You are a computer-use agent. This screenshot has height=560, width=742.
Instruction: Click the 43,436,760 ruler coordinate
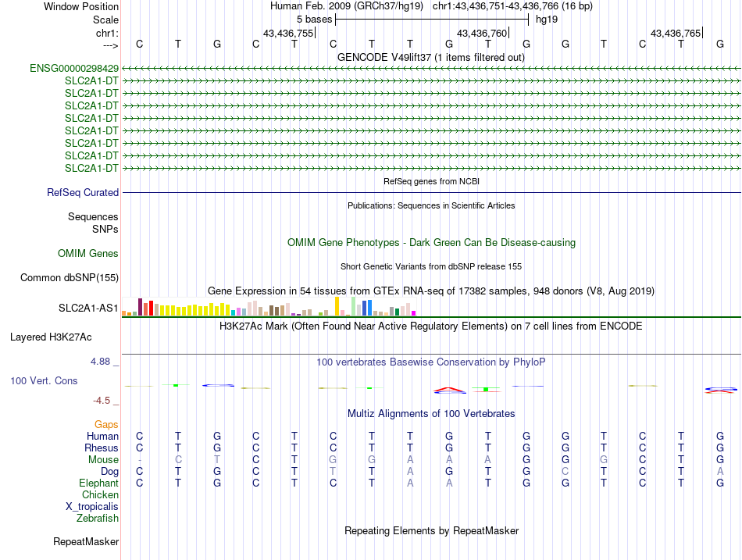click(482, 33)
